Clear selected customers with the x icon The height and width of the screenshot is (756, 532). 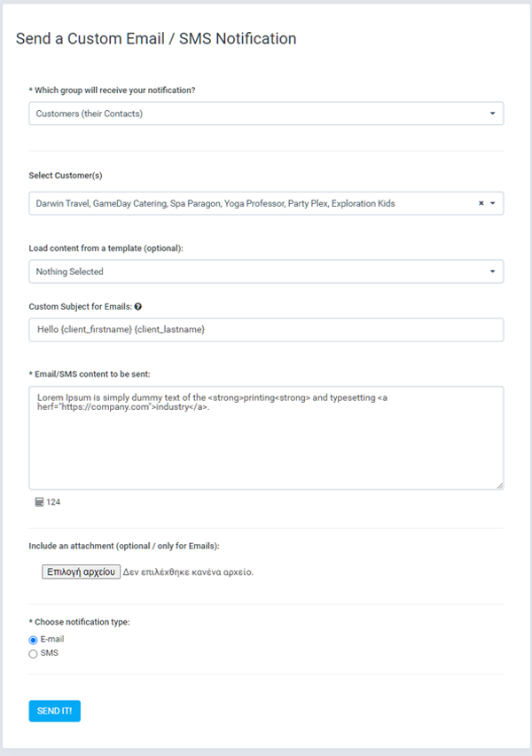point(481,203)
